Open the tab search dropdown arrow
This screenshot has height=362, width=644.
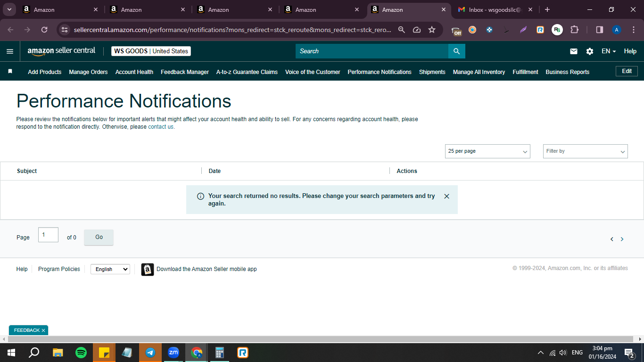tap(9, 9)
